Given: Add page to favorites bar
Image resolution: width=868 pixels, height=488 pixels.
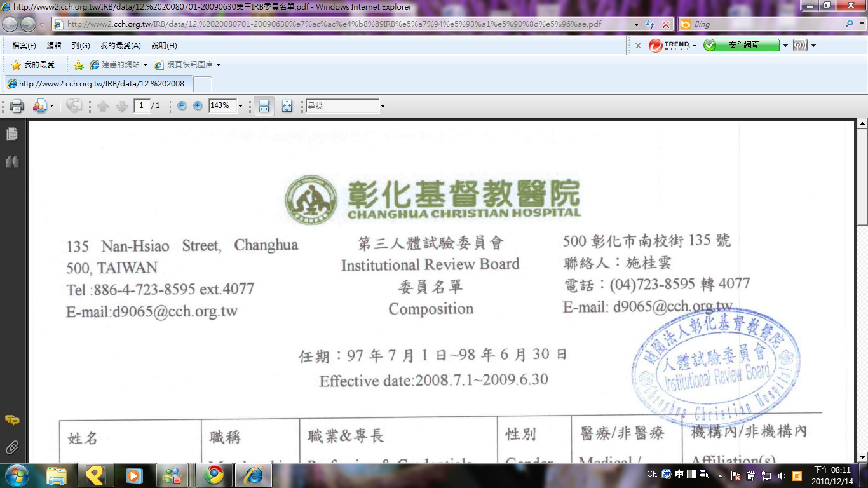Looking at the screenshot, I should pos(79,65).
